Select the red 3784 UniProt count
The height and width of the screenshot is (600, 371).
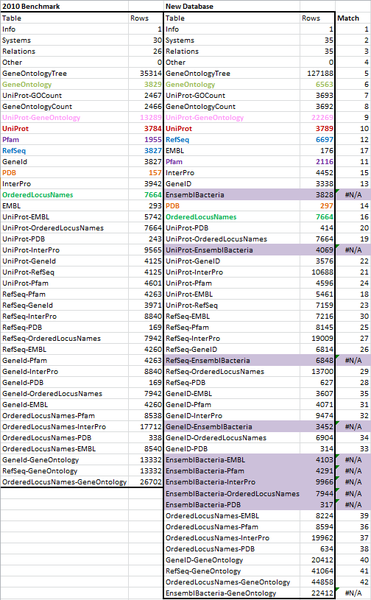click(146, 129)
